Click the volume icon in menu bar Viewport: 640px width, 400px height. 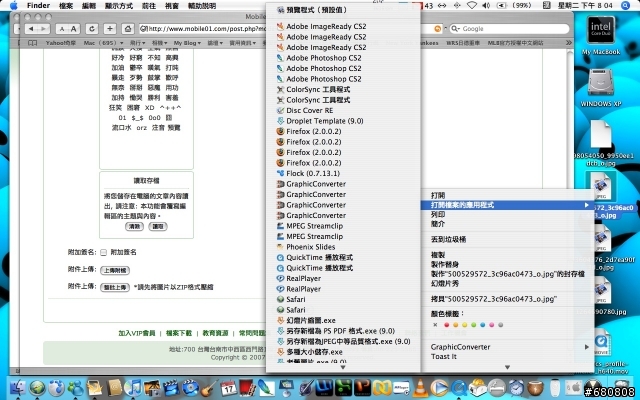coord(486,5)
